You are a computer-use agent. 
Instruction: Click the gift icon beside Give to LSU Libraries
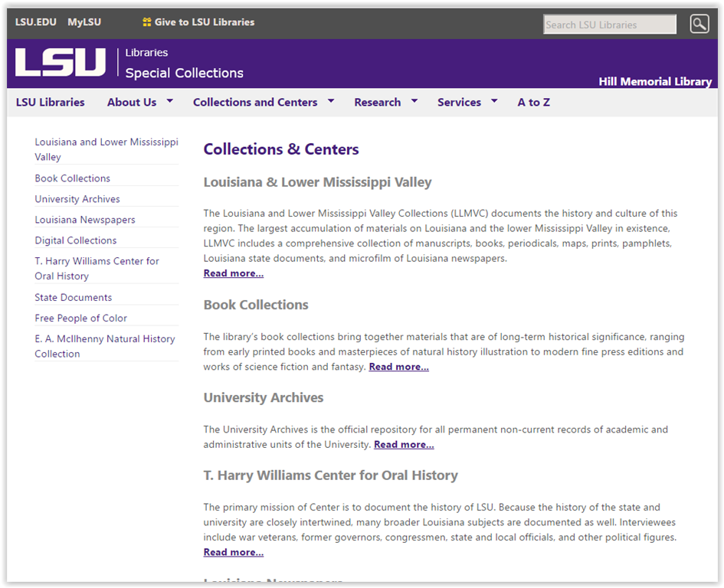click(147, 22)
